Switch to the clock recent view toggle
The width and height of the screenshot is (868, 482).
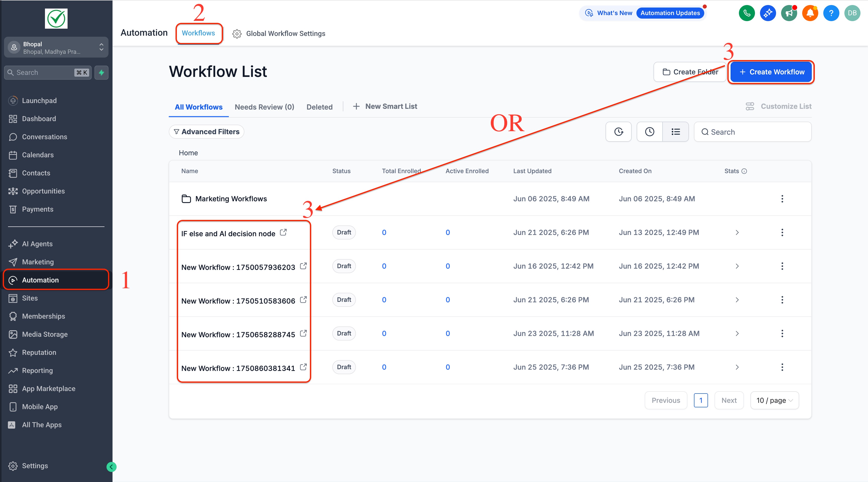(650, 132)
